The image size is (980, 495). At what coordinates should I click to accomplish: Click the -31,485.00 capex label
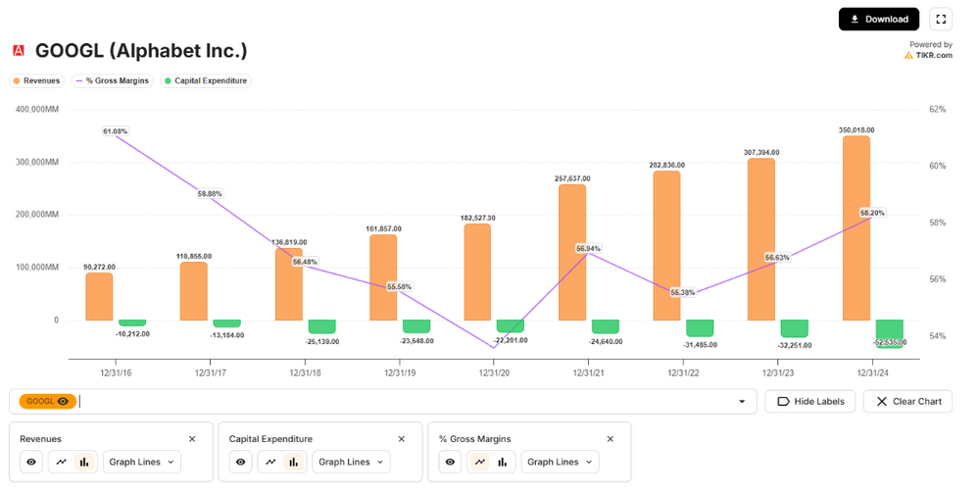[x=700, y=345]
